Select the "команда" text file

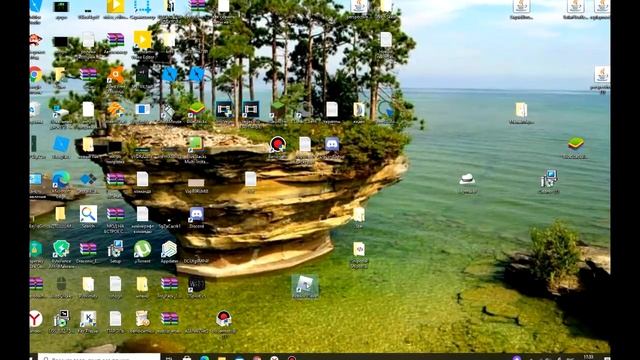tap(142, 180)
